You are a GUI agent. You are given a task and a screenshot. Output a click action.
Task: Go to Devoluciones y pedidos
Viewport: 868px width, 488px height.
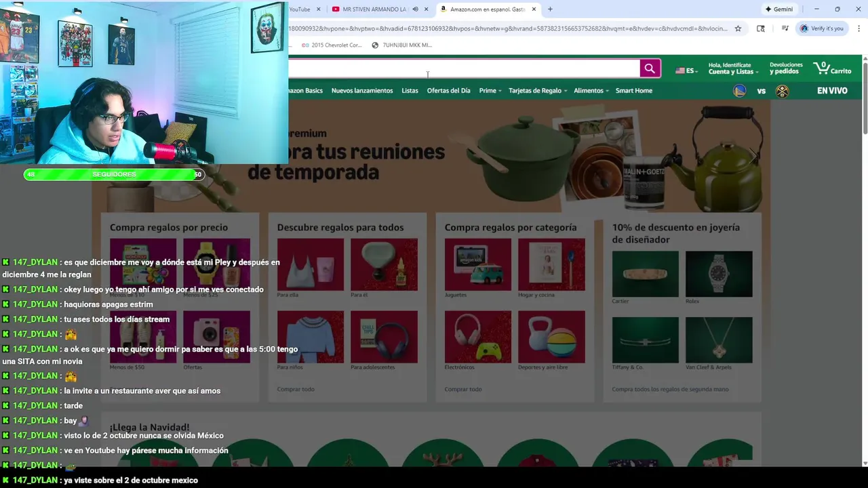tap(786, 68)
